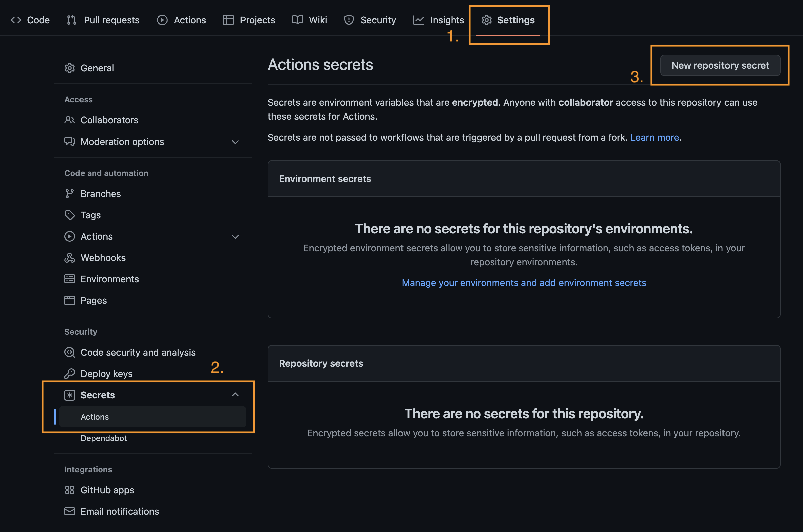
Task: Click the sidebar Actions play icon
Action: tap(69, 236)
